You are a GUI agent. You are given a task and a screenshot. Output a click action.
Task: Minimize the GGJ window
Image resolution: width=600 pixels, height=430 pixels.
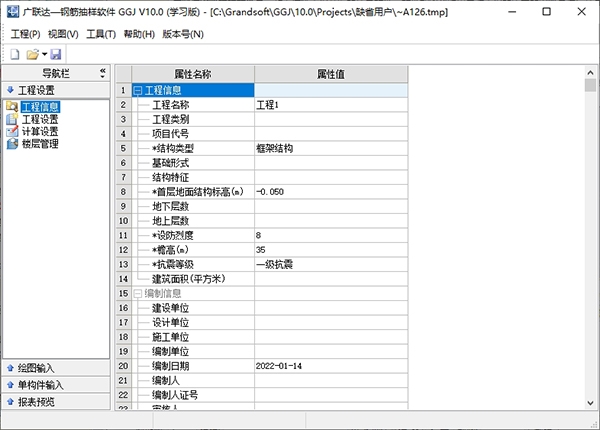pyautogui.click(x=512, y=12)
